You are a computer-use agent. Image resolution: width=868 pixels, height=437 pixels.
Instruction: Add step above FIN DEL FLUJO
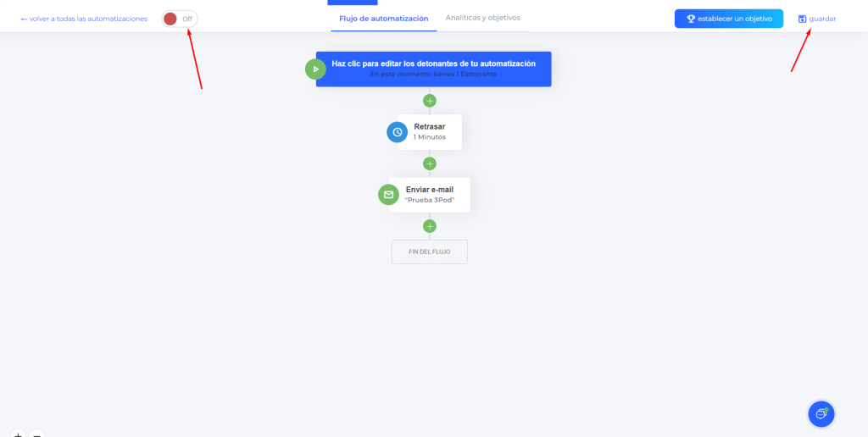tap(430, 226)
